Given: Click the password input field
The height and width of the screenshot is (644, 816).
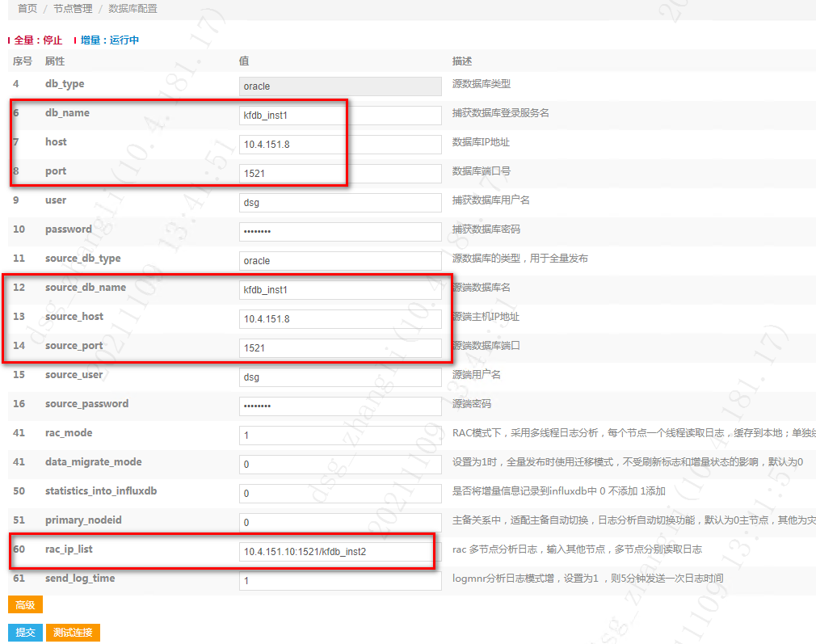Looking at the screenshot, I should (x=339, y=232).
